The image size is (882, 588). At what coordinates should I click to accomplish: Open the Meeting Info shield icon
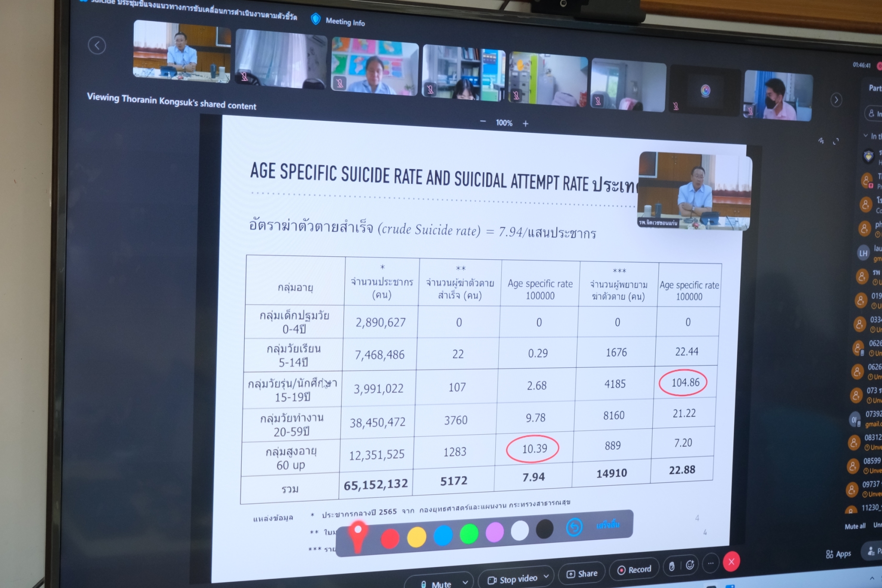point(316,19)
